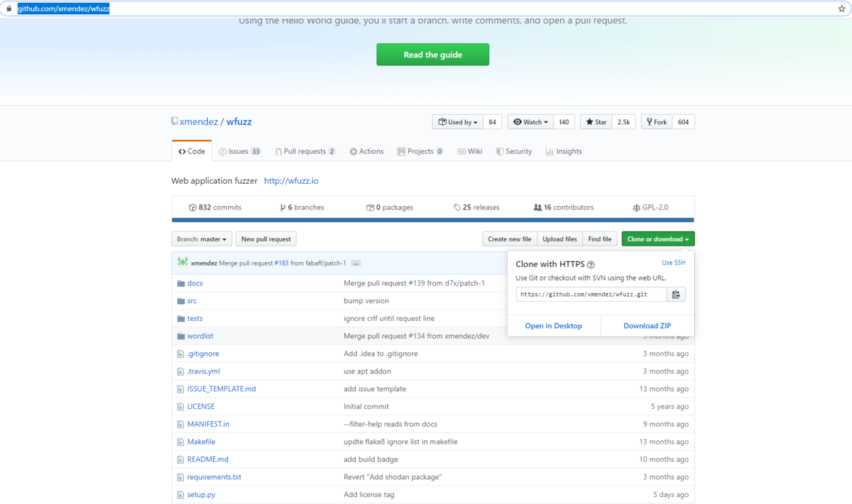Viewport: 852px width, 504px height.
Task: Expand commit message with the ellipsis button
Action: point(356,263)
